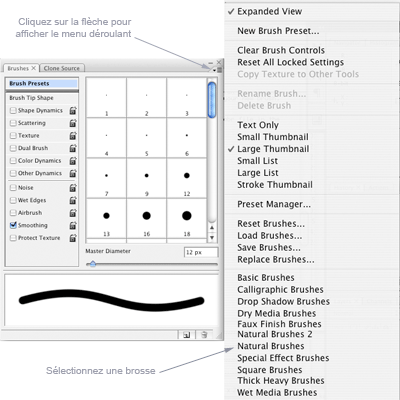The height and width of the screenshot is (400, 400).
Task: Toggle the lock icon for Texture
Action: point(73,136)
